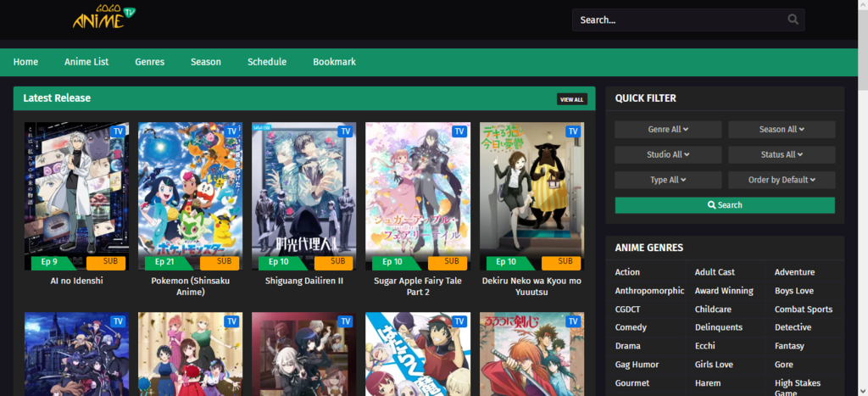Open the Boys Love genre link

[x=793, y=291]
